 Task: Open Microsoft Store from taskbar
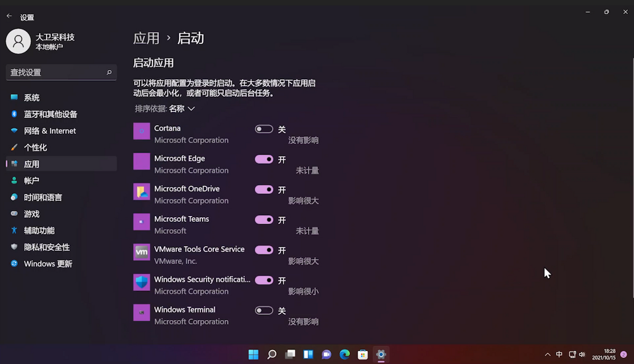(362, 354)
